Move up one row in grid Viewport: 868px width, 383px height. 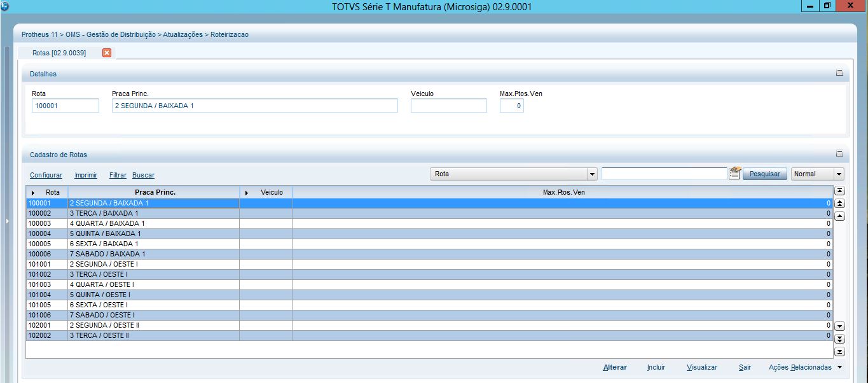pyautogui.click(x=839, y=216)
